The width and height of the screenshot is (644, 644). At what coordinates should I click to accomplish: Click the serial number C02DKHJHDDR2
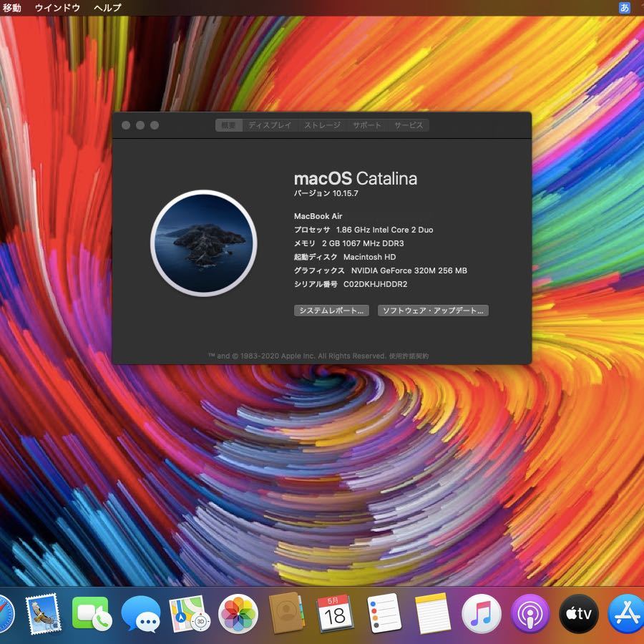[x=376, y=284]
